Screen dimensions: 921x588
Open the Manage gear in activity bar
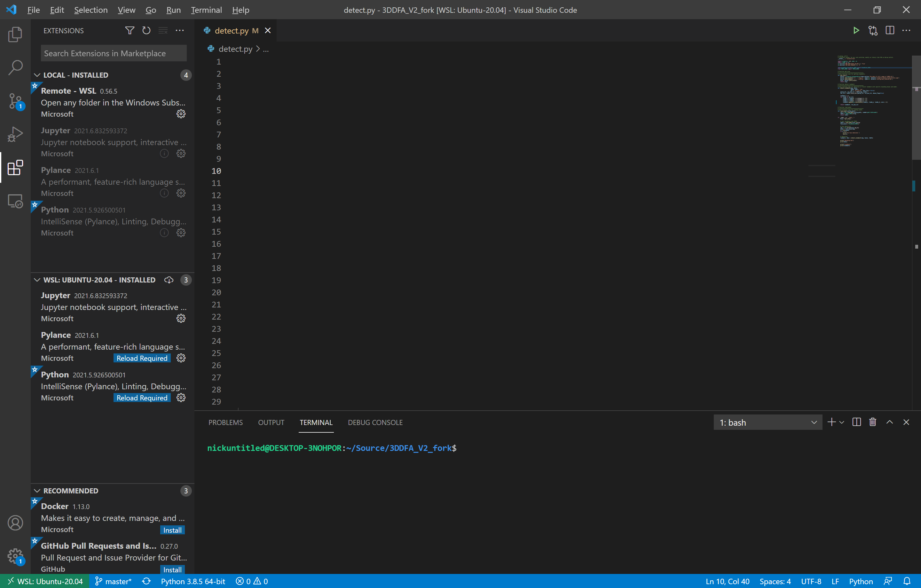[15, 556]
